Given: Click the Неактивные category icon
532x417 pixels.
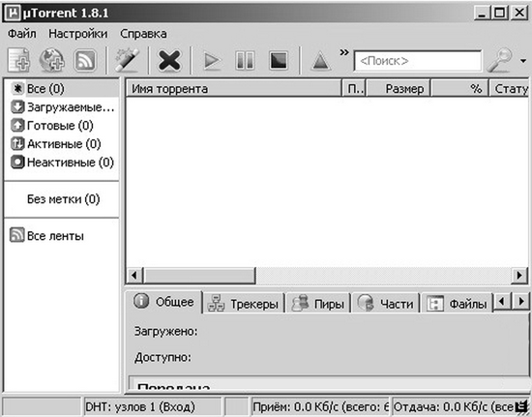Looking at the screenshot, I should click(17, 162).
